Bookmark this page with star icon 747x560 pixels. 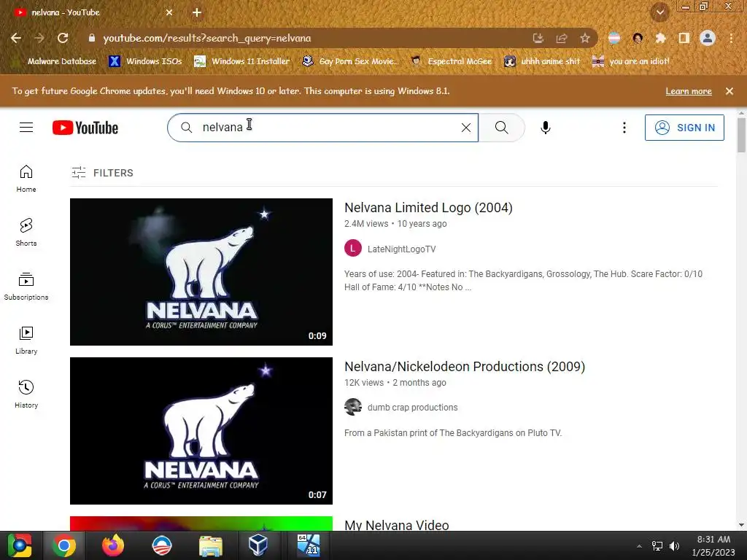click(585, 38)
